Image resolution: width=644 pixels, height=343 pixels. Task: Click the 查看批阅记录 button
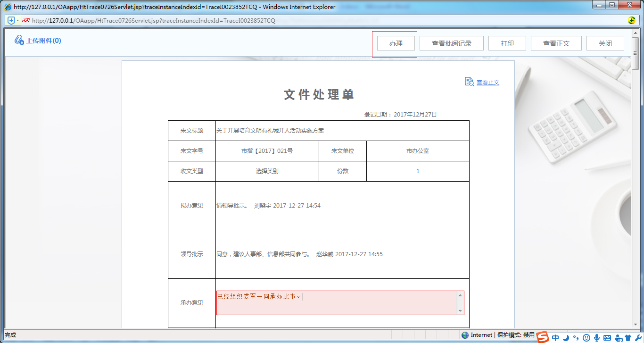point(451,42)
